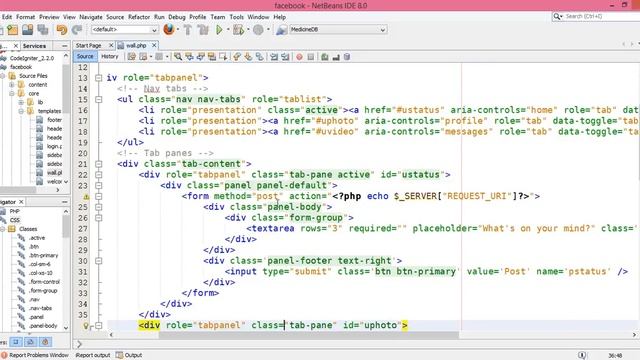Open the iReport output window
Screen dimensions: 640x360
(x=93, y=355)
